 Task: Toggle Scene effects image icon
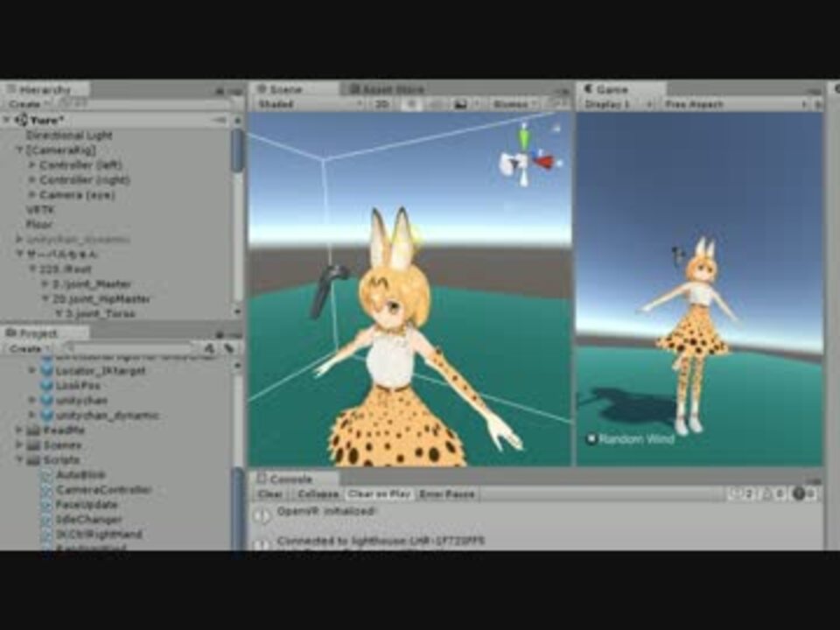460,104
